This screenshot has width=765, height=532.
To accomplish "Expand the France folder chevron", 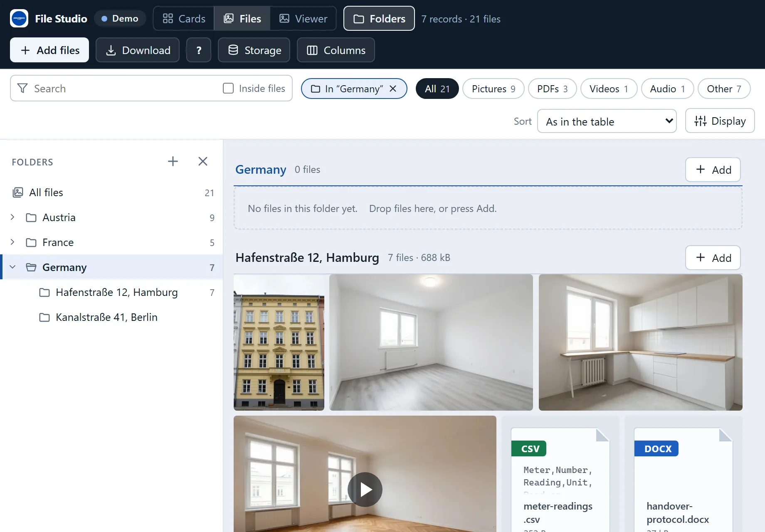I will coord(12,242).
